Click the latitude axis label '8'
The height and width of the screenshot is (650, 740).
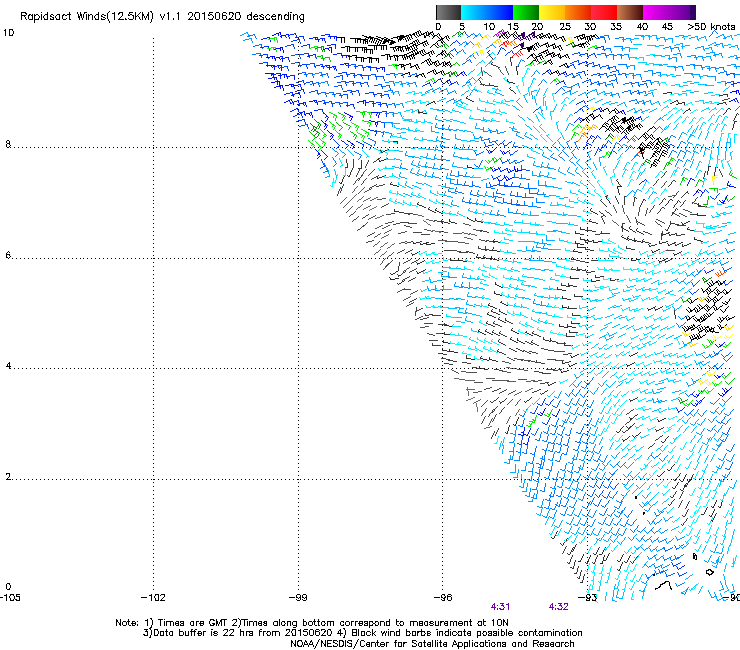pyautogui.click(x=8, y=144)
